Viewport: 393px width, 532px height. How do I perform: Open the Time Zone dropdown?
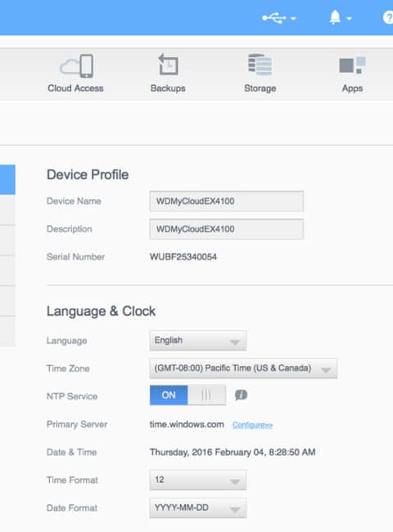pyautogui.click(x=243, y=368)
